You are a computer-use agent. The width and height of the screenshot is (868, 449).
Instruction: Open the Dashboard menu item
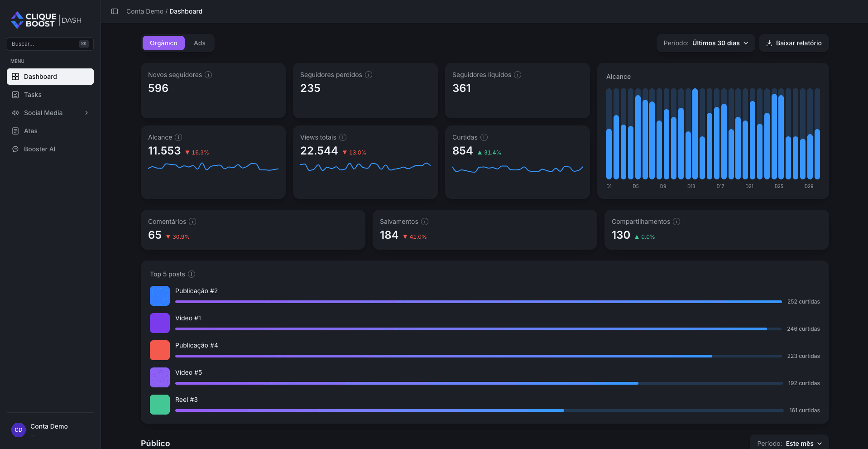50,77
